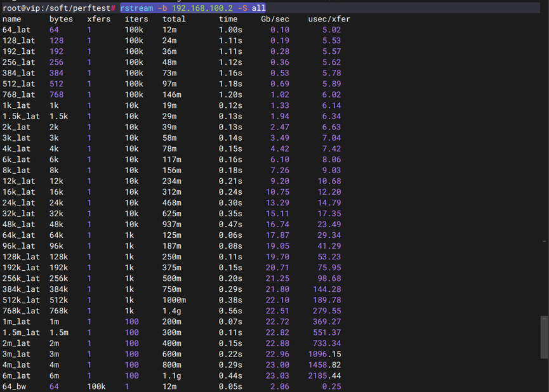Select the "xfers" column header
The image size is (549, 392).
pos(98,19)
